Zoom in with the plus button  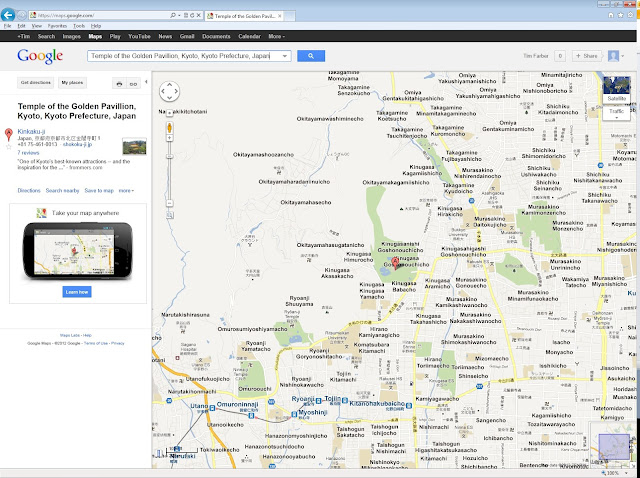(169, 138)
